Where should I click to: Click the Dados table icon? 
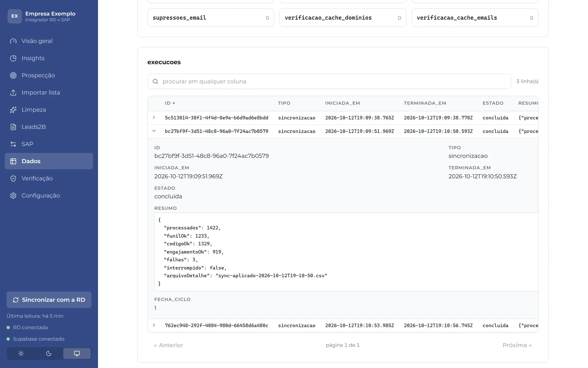pos(13,161)
